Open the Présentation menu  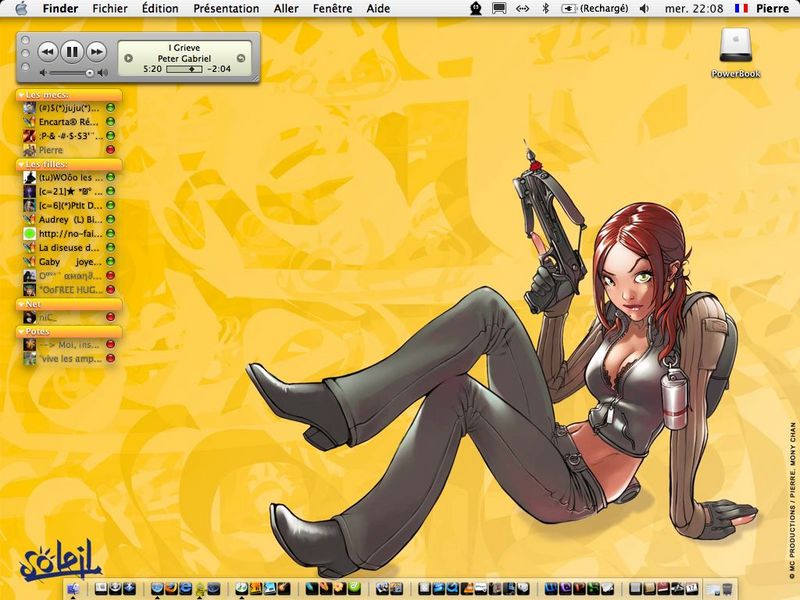click(226, 8)
